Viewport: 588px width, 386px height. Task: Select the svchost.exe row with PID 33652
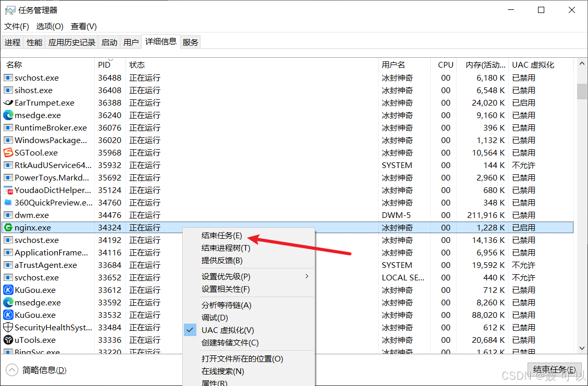(x=287, y=277)
